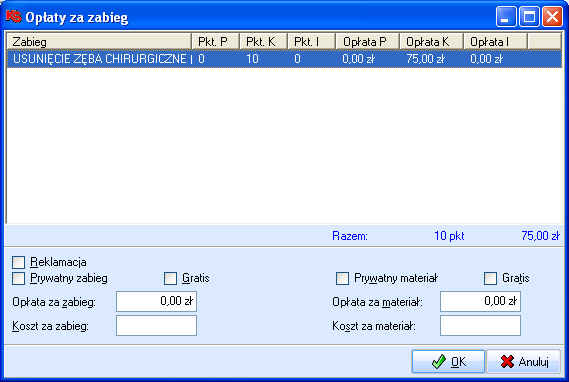Screen dimensions: 569x382
Task: Focus the Opłata za zabieg field
Action: tap(156, 301)
